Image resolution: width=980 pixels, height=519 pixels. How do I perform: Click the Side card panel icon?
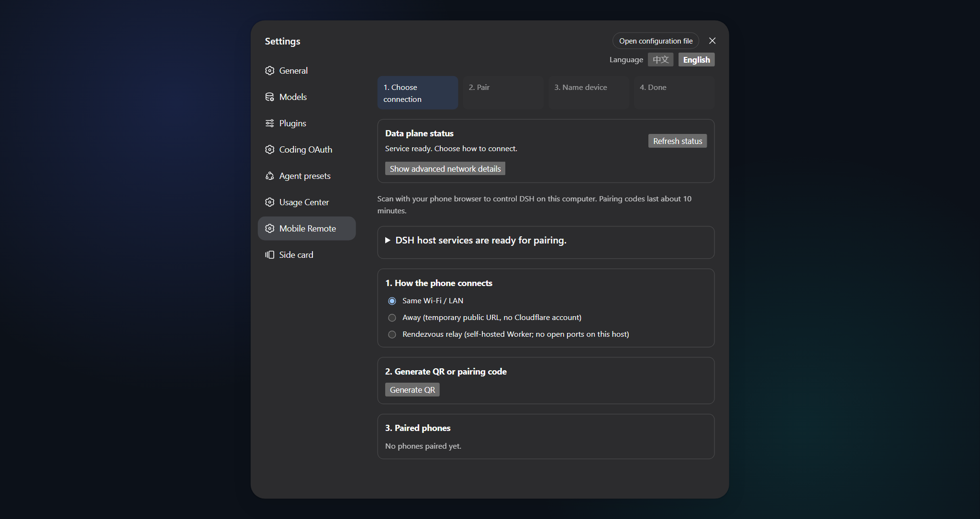(x=270, y=255)
